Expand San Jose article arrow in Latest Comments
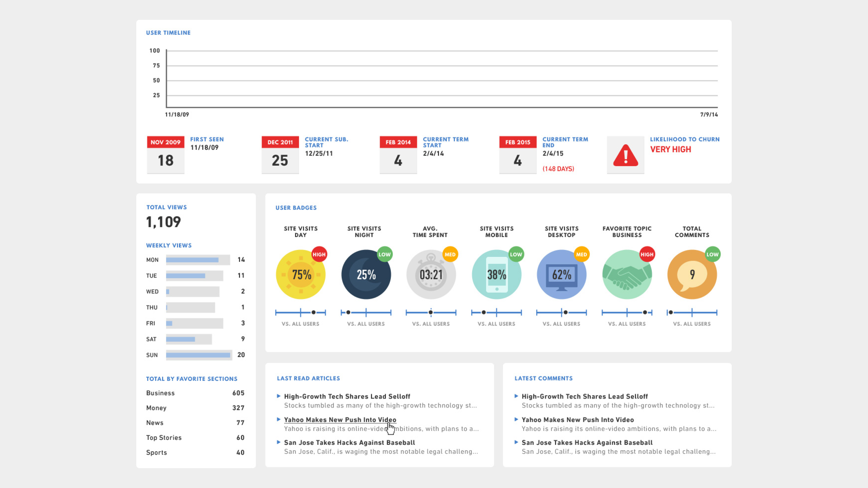 pyautogui.click(x=516, y=442)
